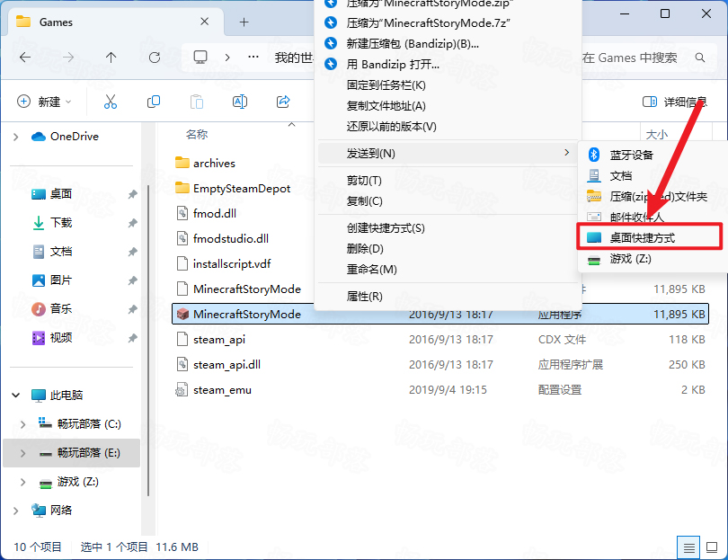This screenshot has width=728, height=560.
Task: Show hidden path with the ellipsis button
Action: [253, 58]
